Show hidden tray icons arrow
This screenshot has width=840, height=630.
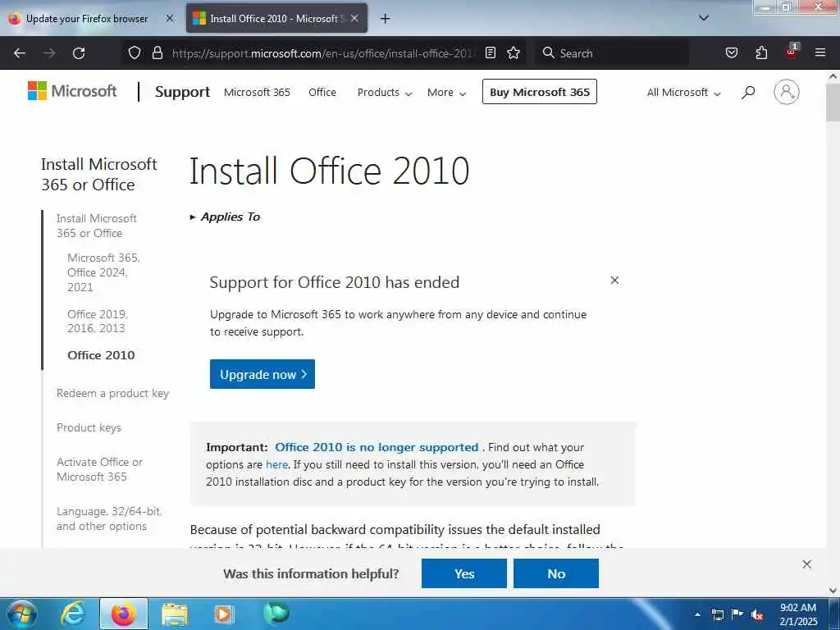point(697,614)
